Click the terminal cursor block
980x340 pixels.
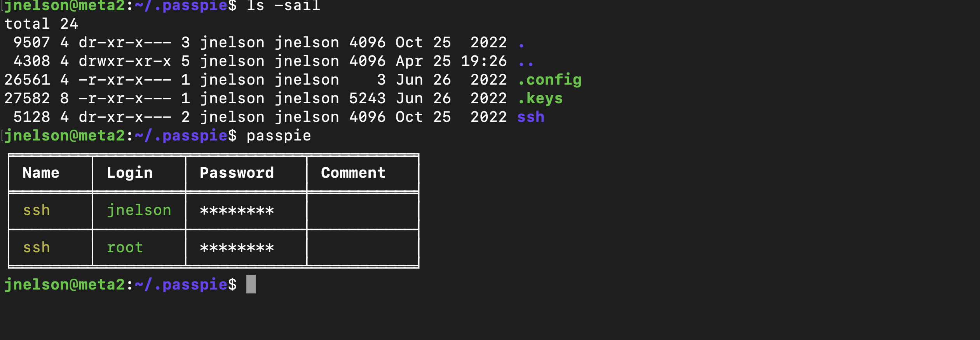[x=251, y=284]
